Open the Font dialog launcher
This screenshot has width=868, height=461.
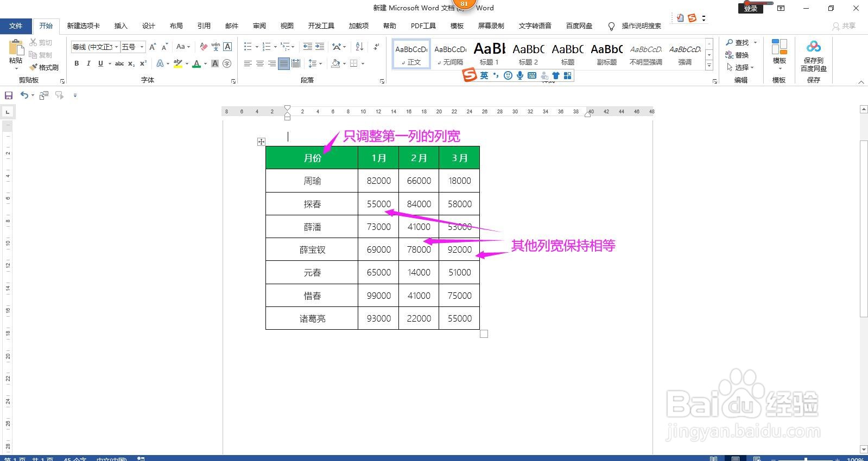(233, 81)
